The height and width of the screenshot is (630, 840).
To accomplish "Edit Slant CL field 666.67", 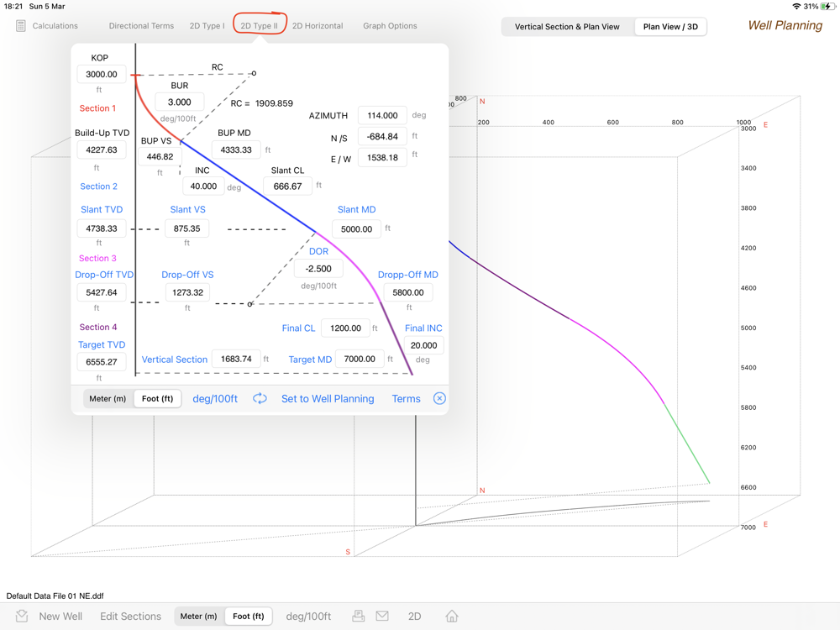I will [x=287, y=186].
